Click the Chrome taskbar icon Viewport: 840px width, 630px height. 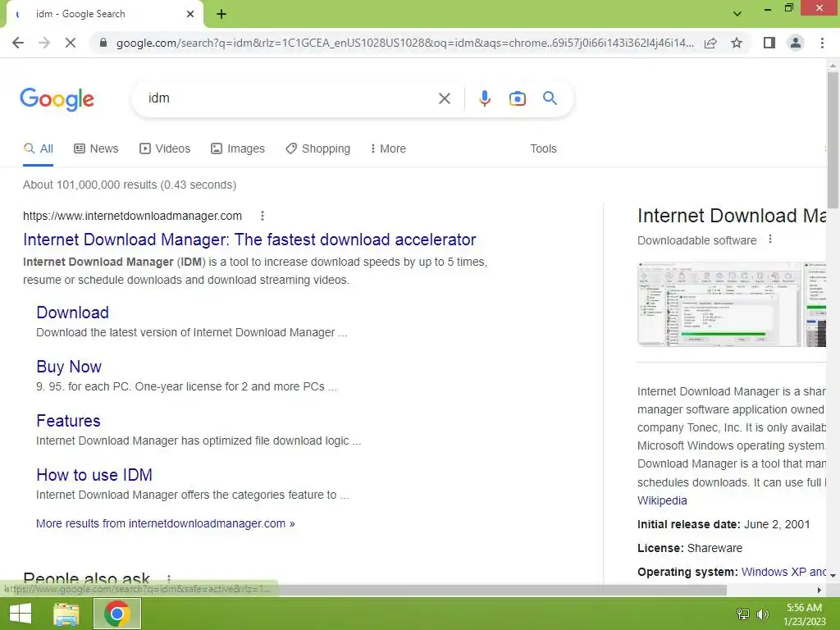117,614
